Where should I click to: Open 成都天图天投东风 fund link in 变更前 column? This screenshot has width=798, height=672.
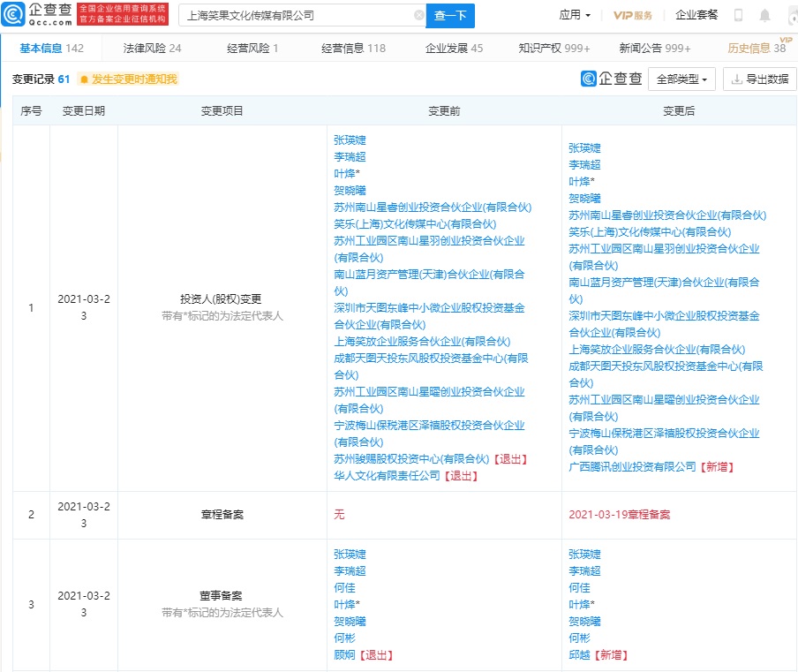click(431, 366)
